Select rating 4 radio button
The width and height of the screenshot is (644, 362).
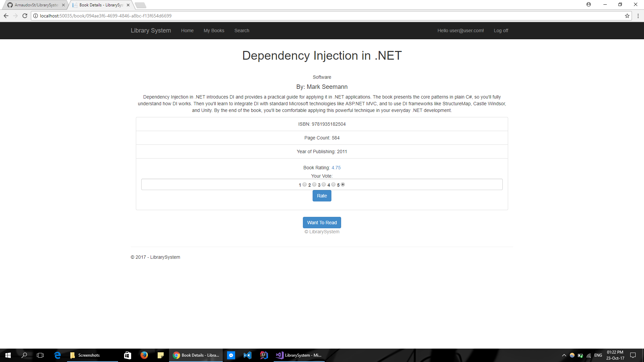coord(333,184)
